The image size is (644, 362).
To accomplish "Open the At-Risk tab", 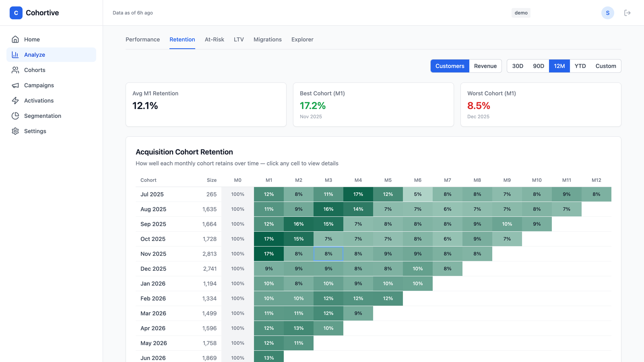I will coord(214,39).
